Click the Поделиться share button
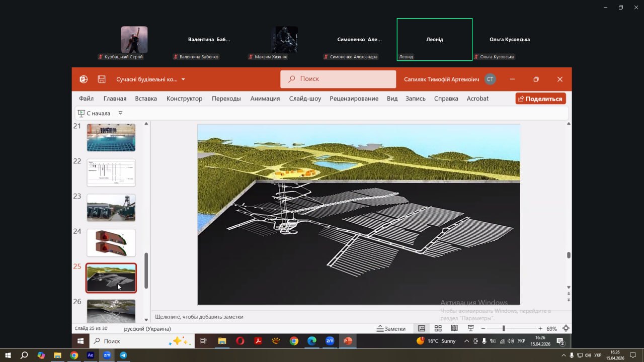Viewport: 644px width, 362px height. tap(540, 99)
